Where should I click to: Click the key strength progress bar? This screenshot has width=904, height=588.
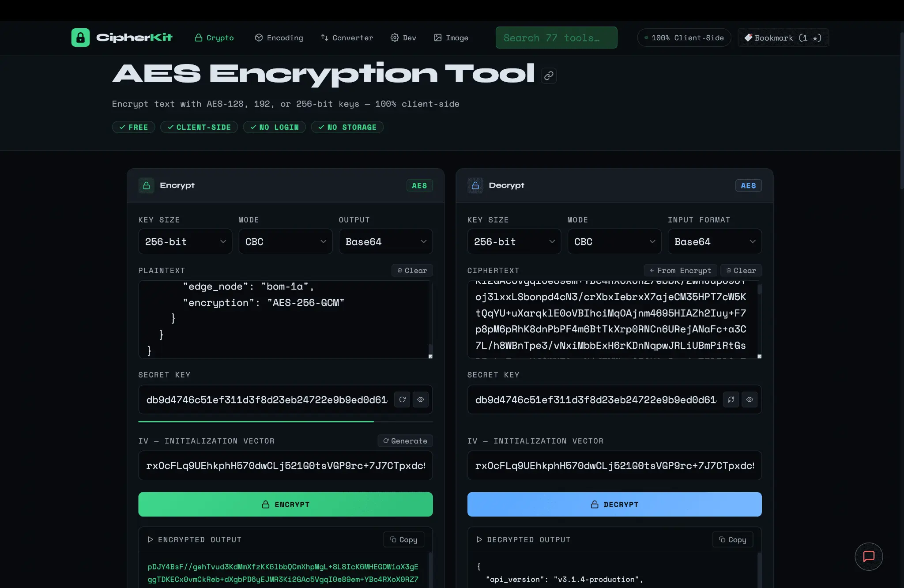pos(286,422)
